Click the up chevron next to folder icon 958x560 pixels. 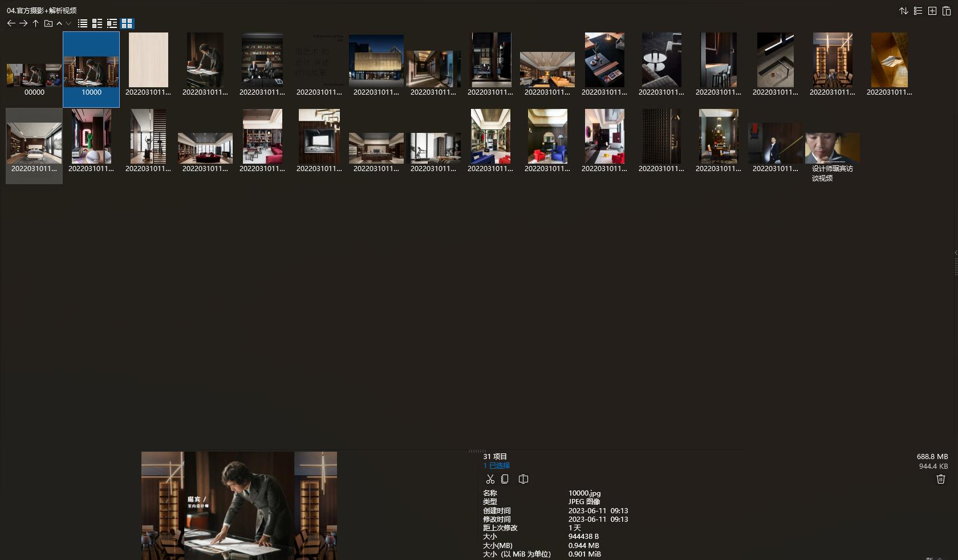59,23
